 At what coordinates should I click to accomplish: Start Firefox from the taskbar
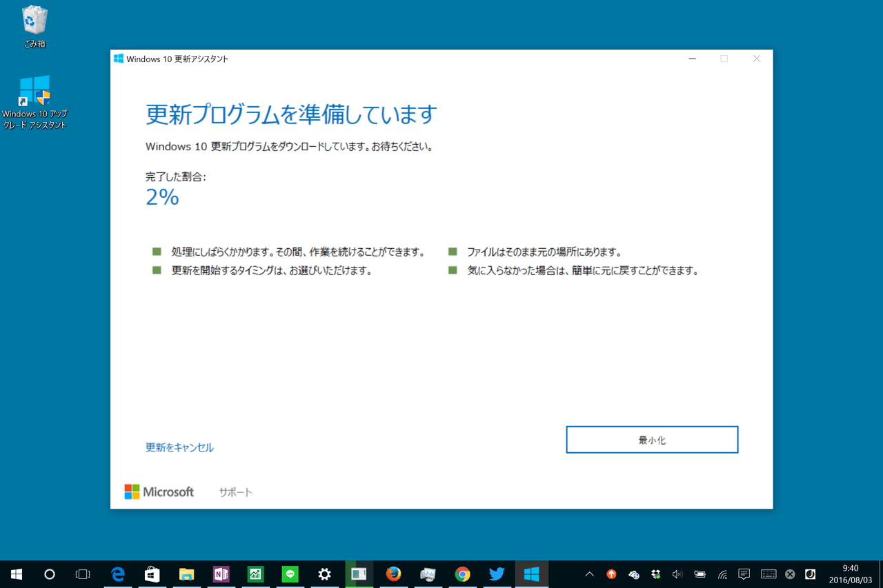[393, 574]
